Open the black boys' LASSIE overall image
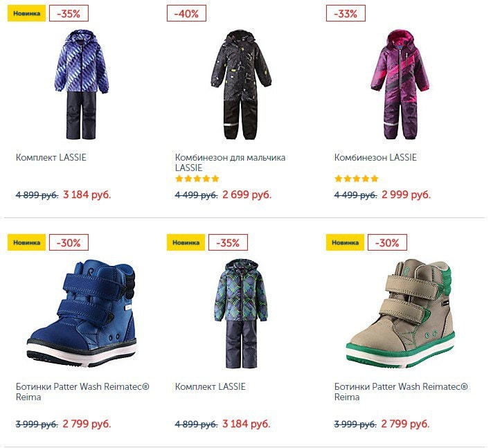This screenshot has width=491, height=448. pos(241,84)
